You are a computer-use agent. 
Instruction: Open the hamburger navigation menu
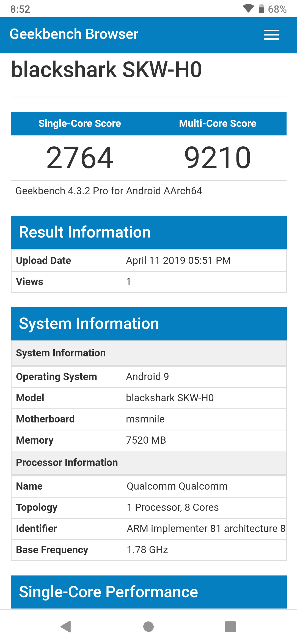[x=271, y=35]
